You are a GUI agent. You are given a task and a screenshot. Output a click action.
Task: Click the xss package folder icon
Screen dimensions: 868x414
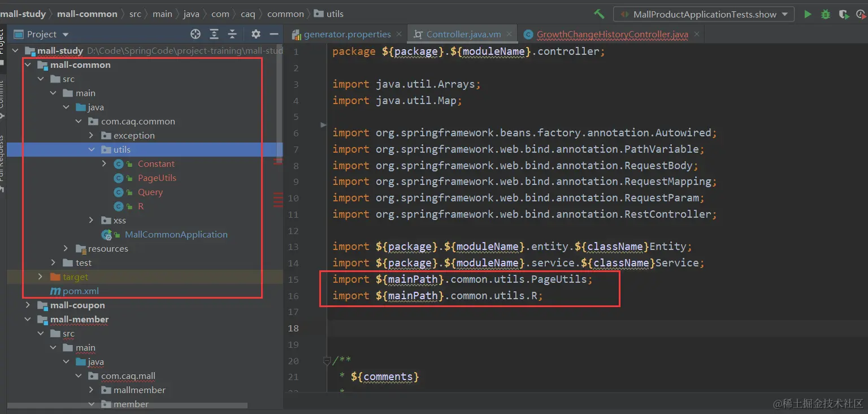coord(106,221)
